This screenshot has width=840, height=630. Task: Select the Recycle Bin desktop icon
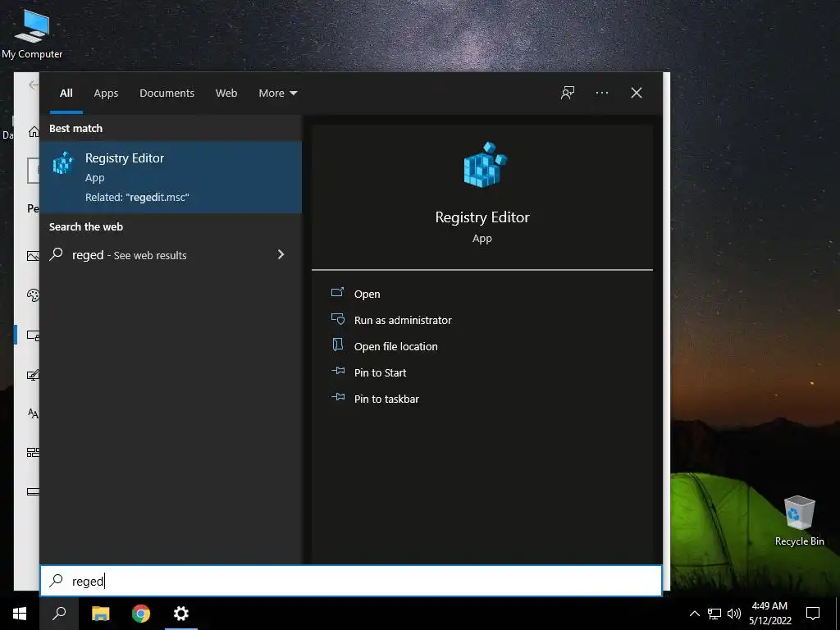tap(799, 521)
